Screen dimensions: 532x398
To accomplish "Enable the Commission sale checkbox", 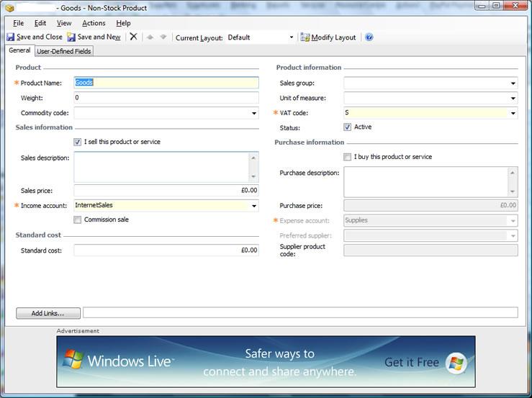I will (x=77, y=220).
